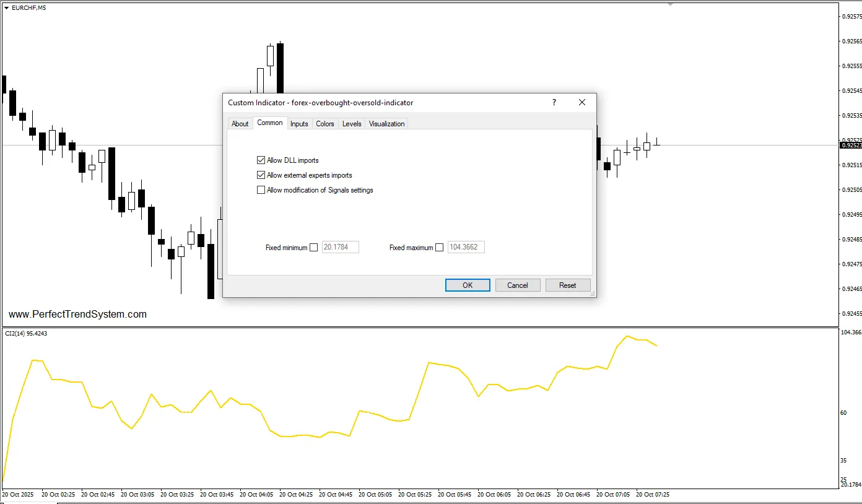Click the chart shift triangle marker at top

pyautogui.click(x=670, y=4)
